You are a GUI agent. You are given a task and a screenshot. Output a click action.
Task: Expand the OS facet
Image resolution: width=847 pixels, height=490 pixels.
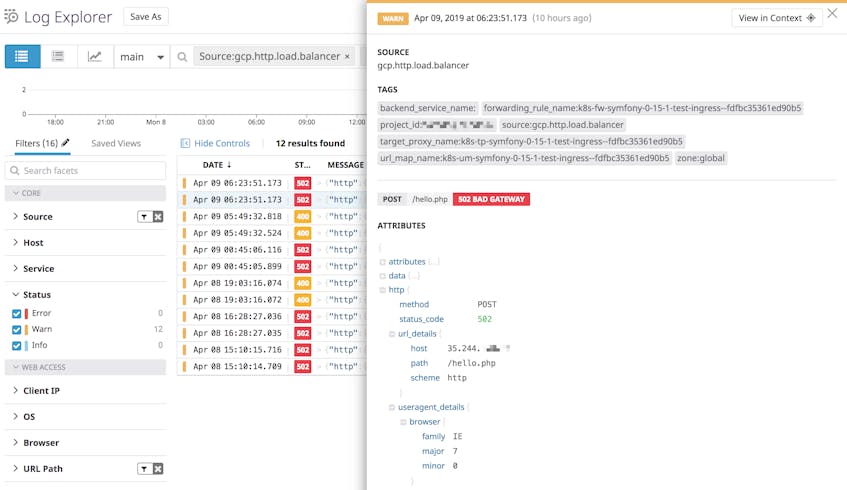tap(15, 416)
